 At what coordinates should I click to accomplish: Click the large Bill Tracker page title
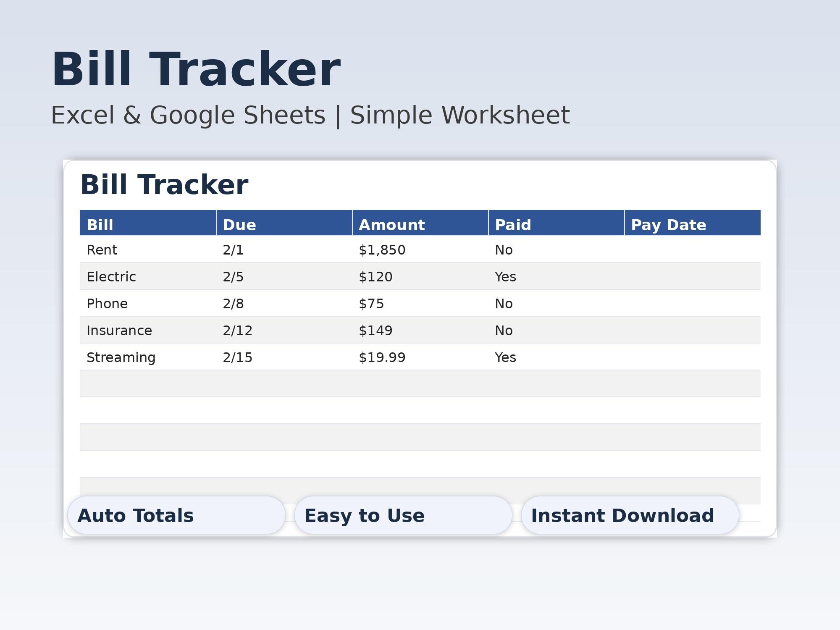196,69
